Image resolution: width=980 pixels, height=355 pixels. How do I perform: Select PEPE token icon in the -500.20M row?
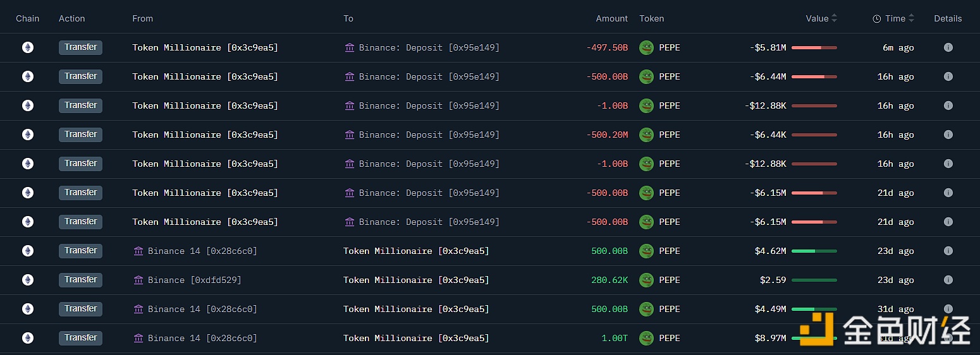click(646, 135)
